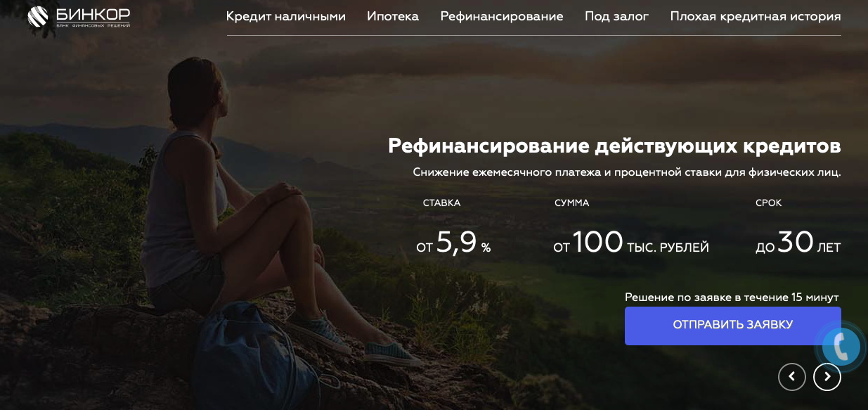Click the от 5,9 % rate value
868x410 pixels.
[x=453, y=243]
